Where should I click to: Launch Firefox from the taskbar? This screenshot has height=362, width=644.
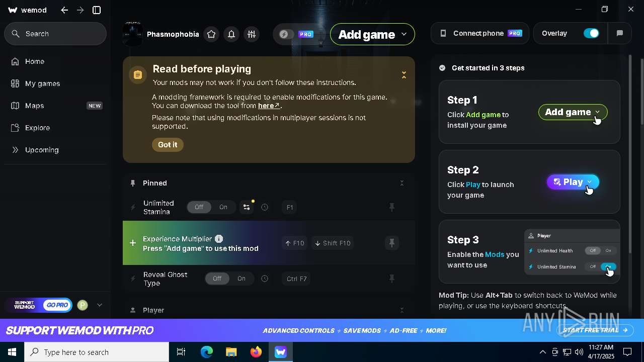256,352
